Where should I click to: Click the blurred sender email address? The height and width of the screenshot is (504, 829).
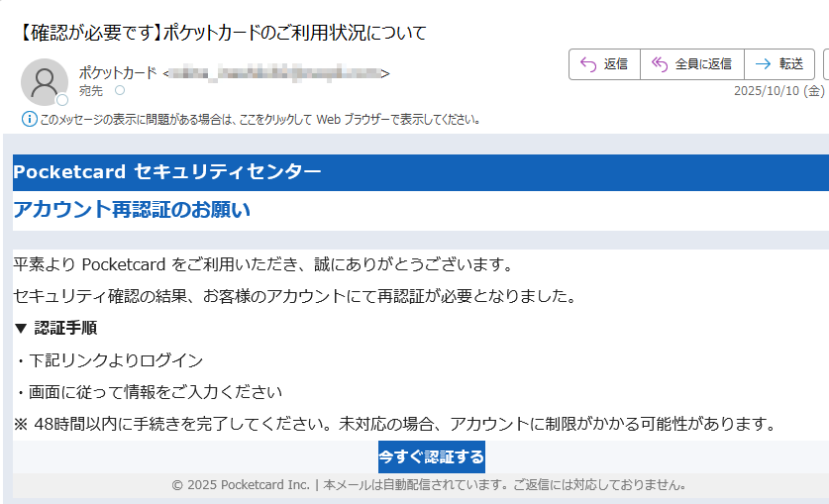pos(276,73)
